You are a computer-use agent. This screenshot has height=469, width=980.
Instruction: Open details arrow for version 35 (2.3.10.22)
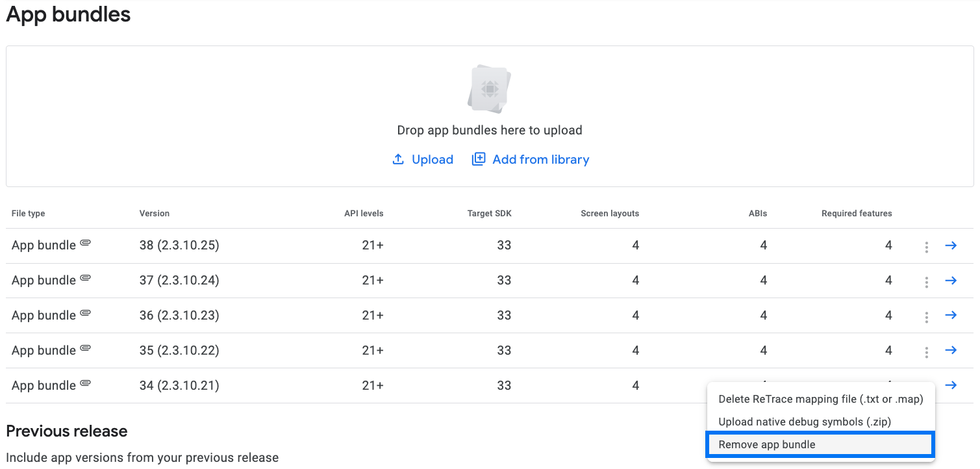click(951, 351)
